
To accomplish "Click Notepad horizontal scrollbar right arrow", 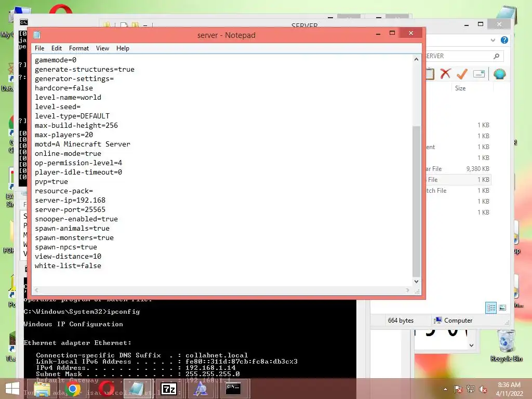I will pos(408,290).
